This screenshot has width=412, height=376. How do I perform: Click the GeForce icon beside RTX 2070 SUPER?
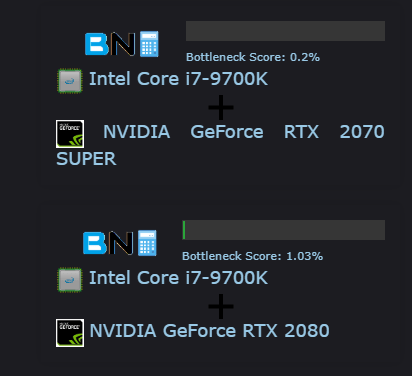(x=70, y=134)
